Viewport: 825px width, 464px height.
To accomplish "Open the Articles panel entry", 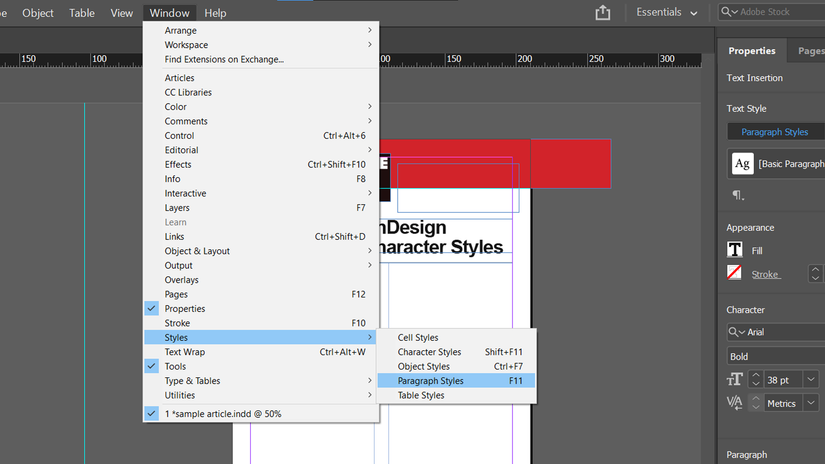I will click(261, 78).
